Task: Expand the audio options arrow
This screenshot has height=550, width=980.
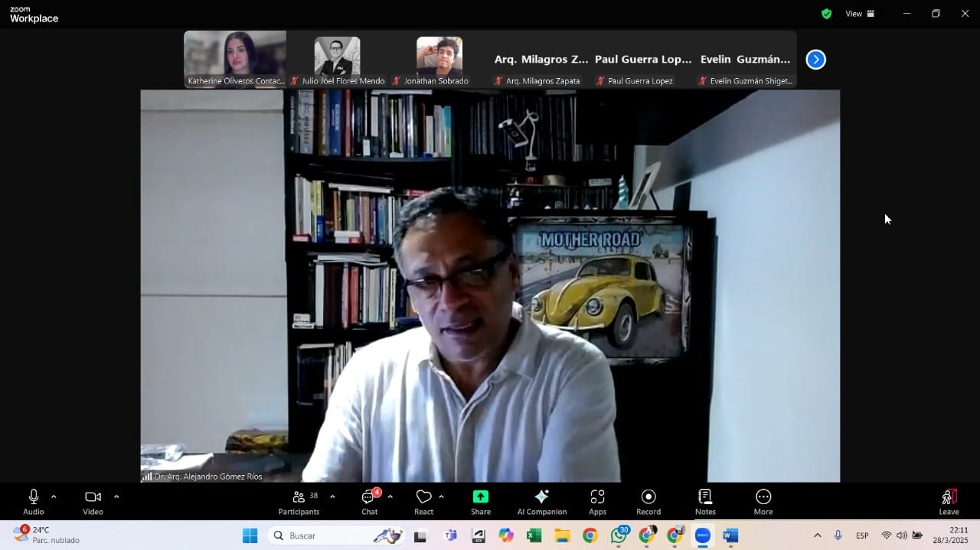Action: [x=54, y=496]
